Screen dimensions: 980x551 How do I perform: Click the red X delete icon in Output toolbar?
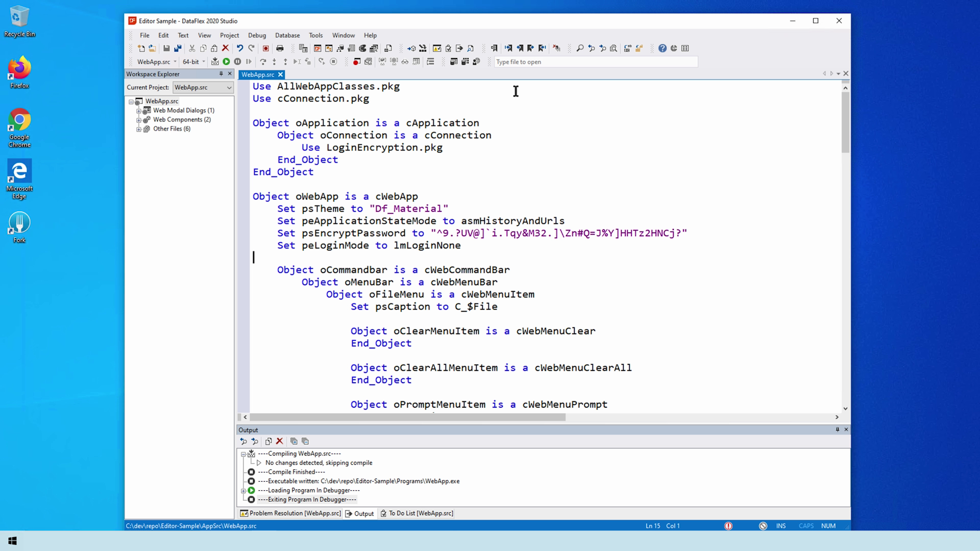tap(279, 441)
